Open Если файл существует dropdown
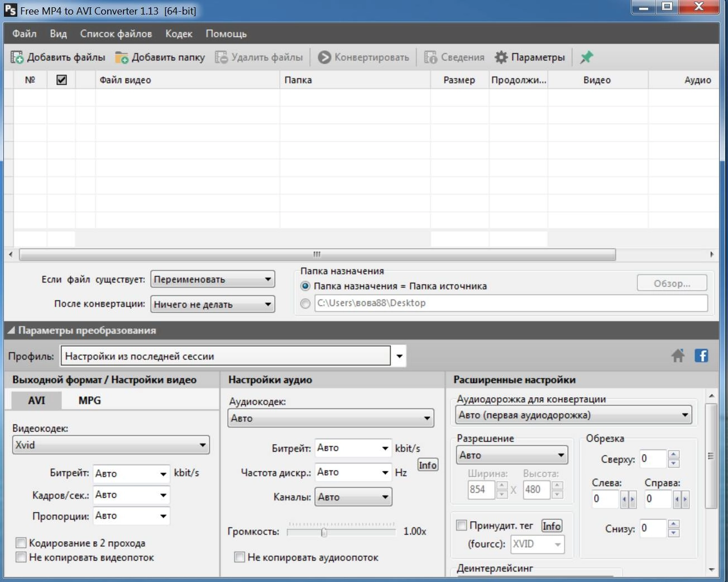This screenshot has height=582, width=728. tap(213, 279)
